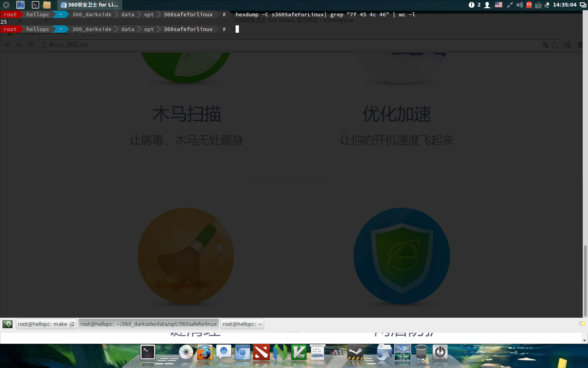This screenshot has width=588, height=368.
Task: Go back using Chromium's back arrow
Action: [x=8, y=45]
